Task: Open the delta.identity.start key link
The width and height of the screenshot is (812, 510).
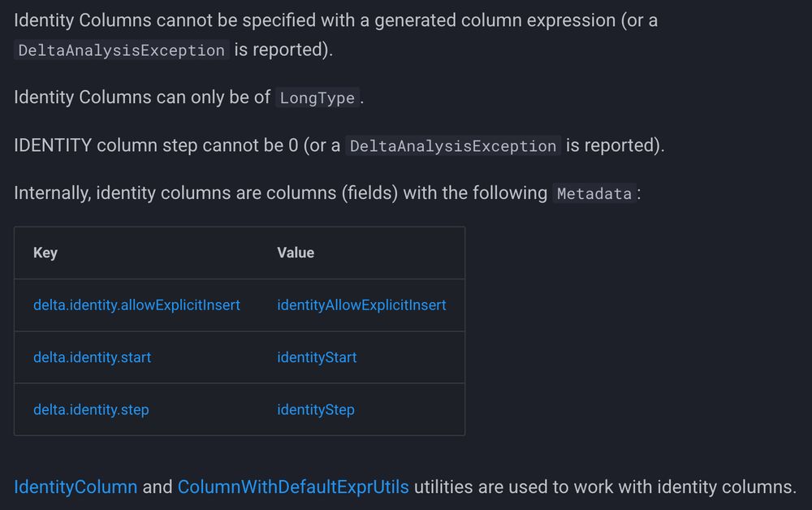Action: pyautogui.click(x=92, y=357)
